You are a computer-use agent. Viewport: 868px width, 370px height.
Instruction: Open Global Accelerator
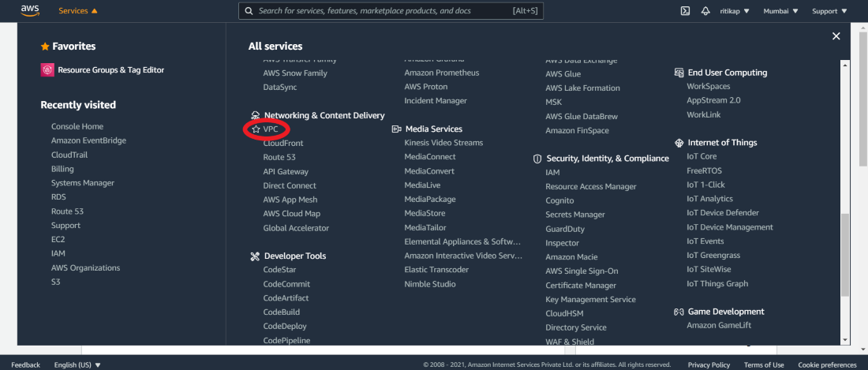click(296, 228)
